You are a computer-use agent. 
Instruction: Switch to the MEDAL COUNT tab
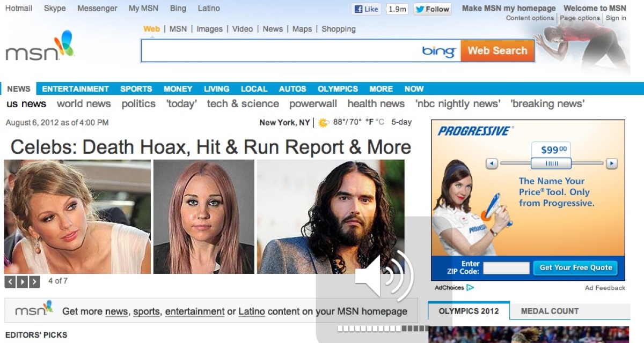[x=550, y=311]
